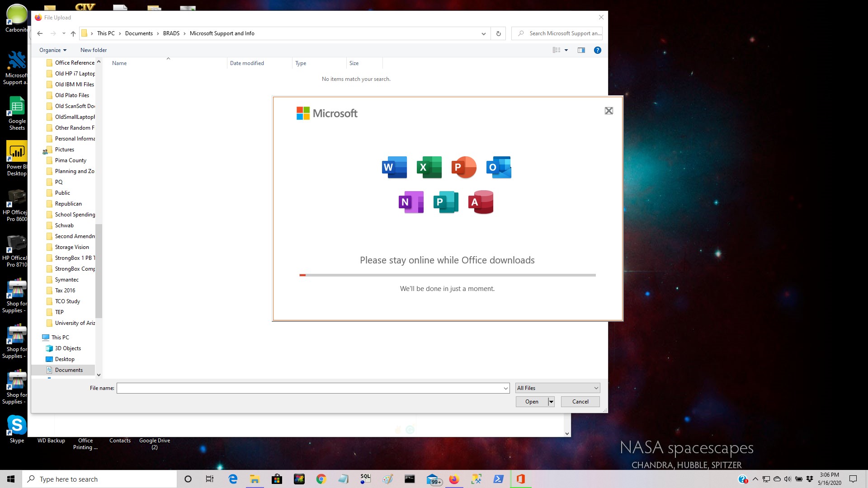Open the All Files type dropdown
Viewport: 868px width, 488px height.
[x=558, y=388]
